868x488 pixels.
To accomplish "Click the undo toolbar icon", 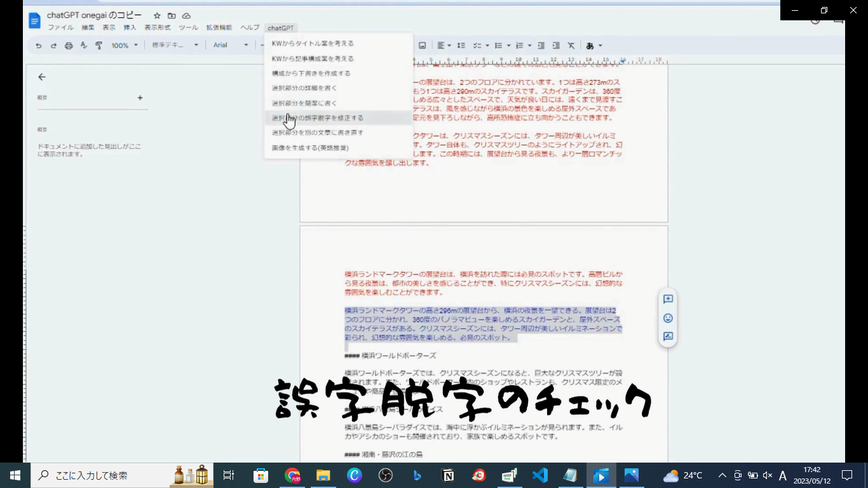I will tap(39, 46).
